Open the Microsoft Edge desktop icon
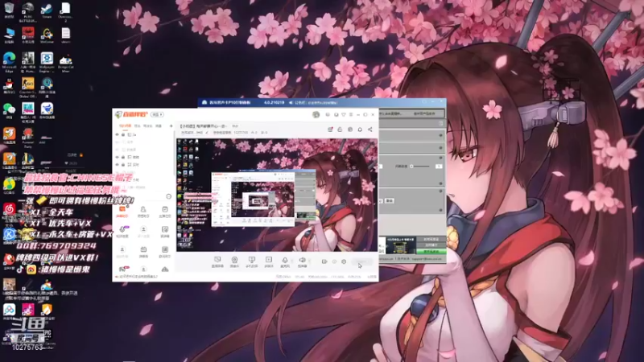Image resolution: width=644 pixels, height=362 pixels. [9, 59]
